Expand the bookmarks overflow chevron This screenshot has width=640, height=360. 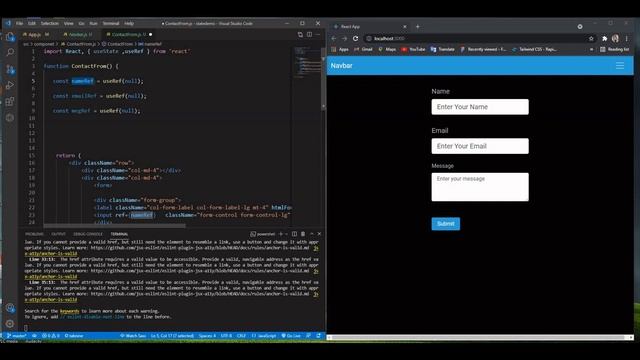coord(591,49)
